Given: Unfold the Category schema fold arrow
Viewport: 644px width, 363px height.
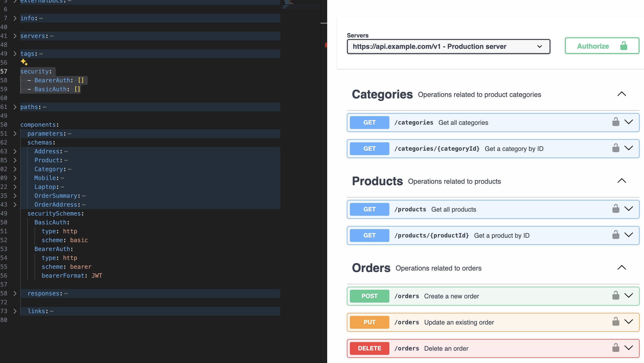Looking at the screenshot, I should coord(15,169).
